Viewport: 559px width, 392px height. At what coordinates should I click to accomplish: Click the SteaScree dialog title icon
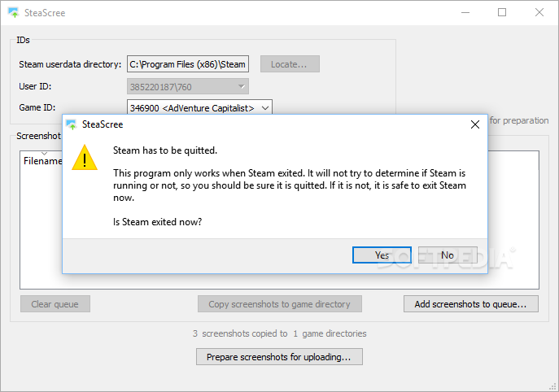(x=72, y=124)
